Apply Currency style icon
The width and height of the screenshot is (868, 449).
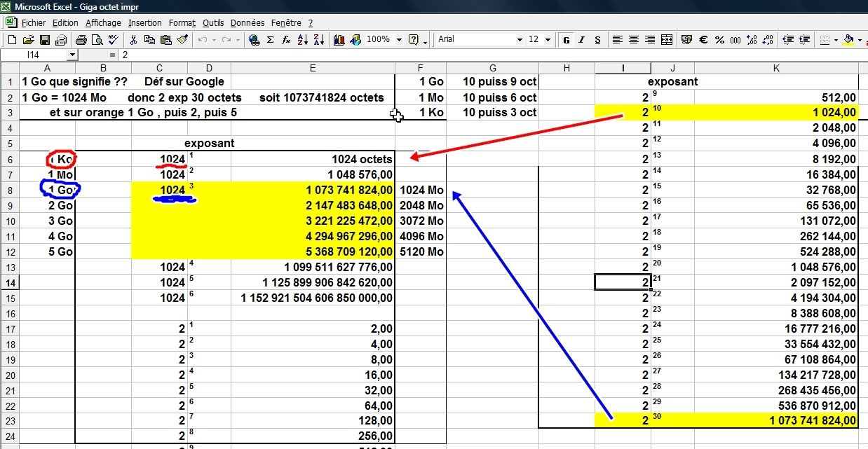(x=687, y=40)
